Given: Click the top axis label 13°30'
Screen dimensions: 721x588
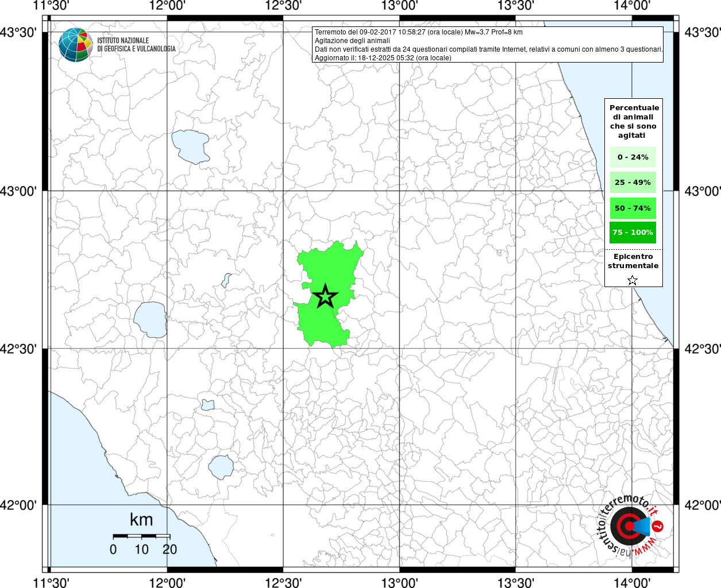Looking at the screenshot, I should [515, 6].
